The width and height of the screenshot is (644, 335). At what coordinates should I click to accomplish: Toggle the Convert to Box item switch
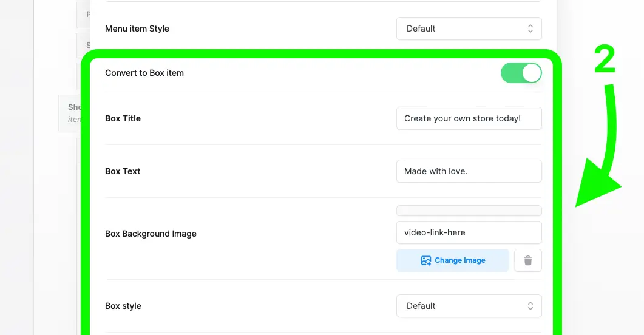point(521,73)
